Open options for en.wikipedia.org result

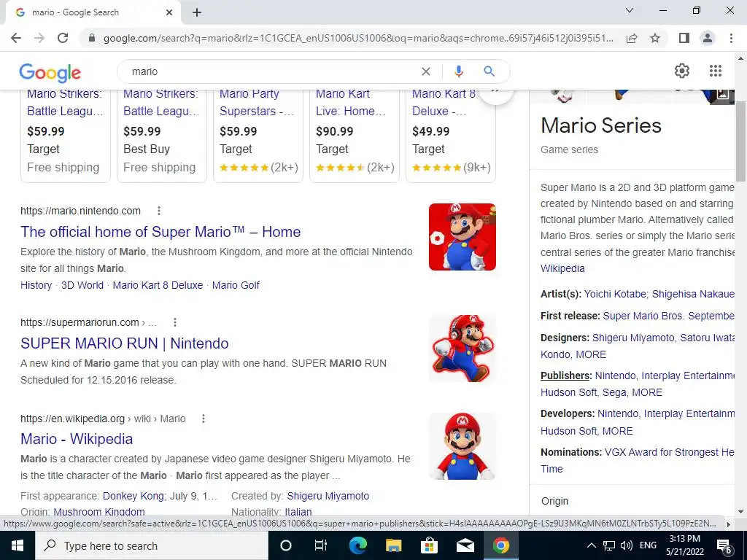pyautogui.click(x=203, y=419)
